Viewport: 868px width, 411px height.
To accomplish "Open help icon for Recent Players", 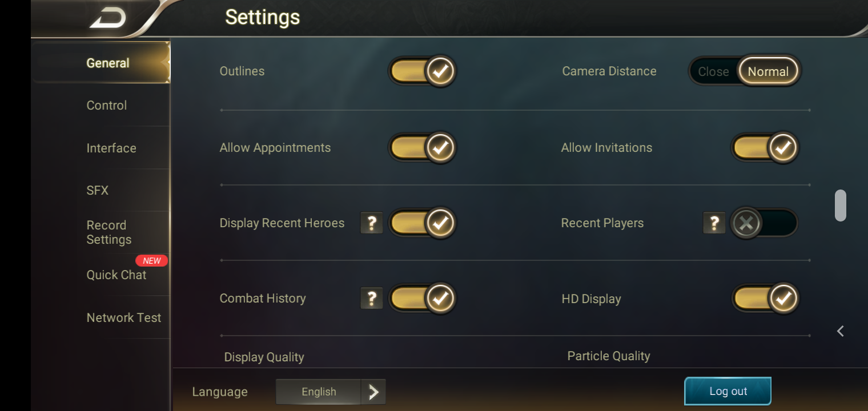I will tap(714, 223).
